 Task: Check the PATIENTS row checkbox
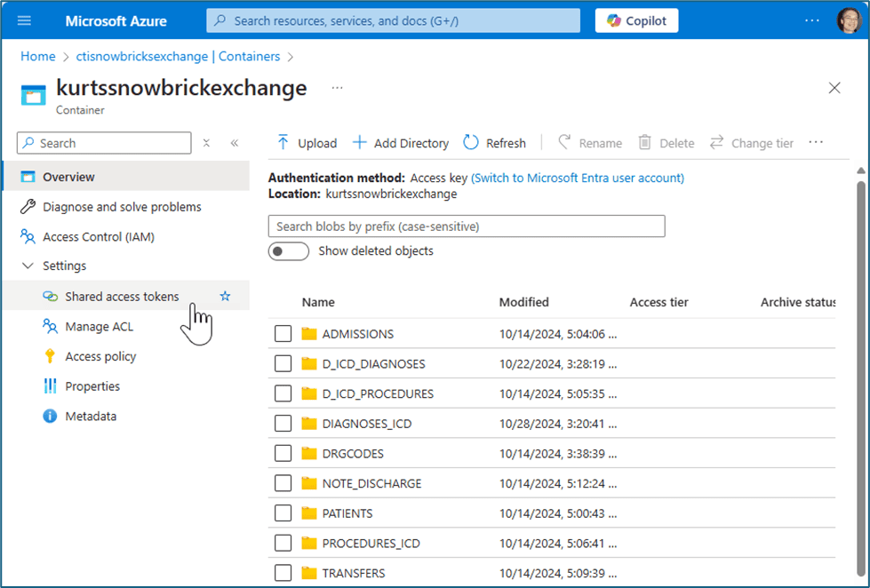pyautogui.click(x=283, y=513)
